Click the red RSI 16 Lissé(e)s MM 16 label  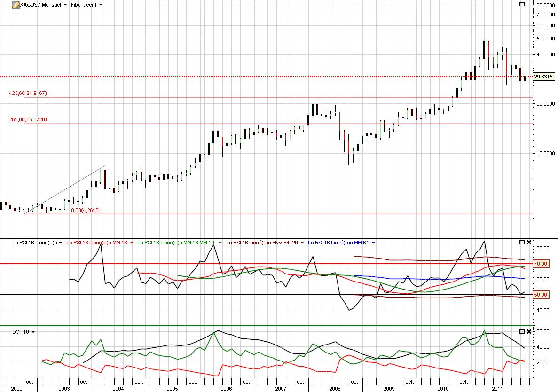pyautogui.click(x=97, y=243)
